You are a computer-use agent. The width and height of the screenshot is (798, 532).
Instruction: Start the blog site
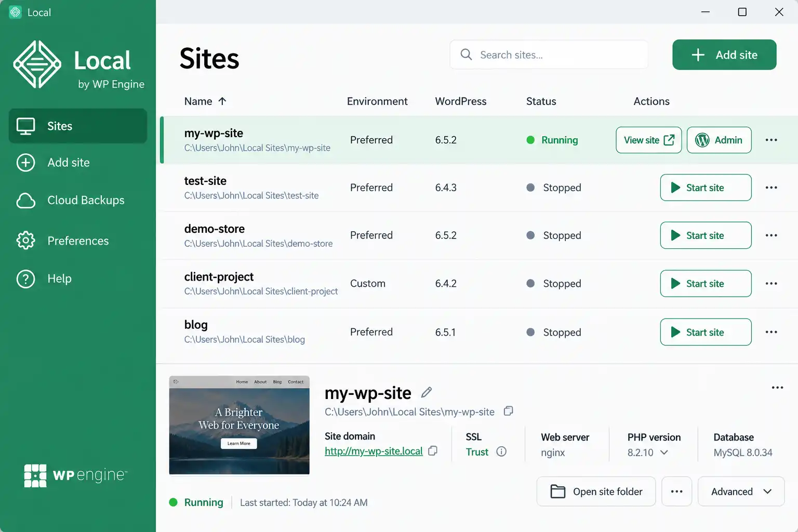coord(706,332)
